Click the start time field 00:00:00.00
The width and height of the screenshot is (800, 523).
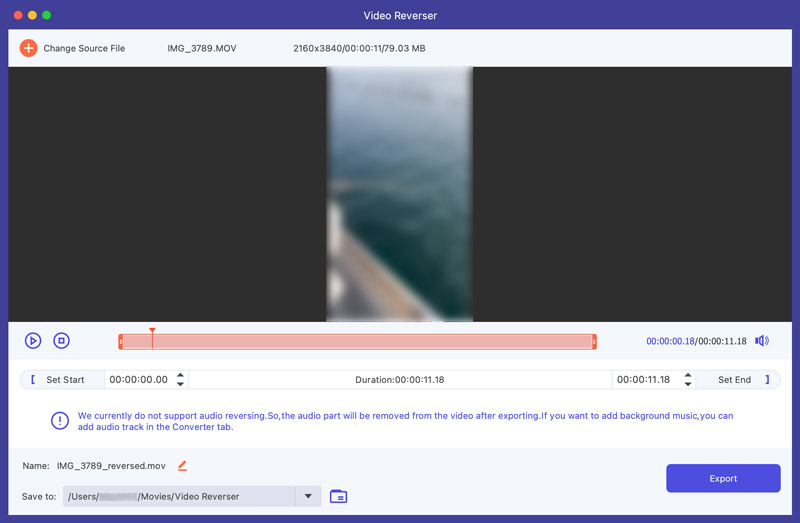pos(139,380)
